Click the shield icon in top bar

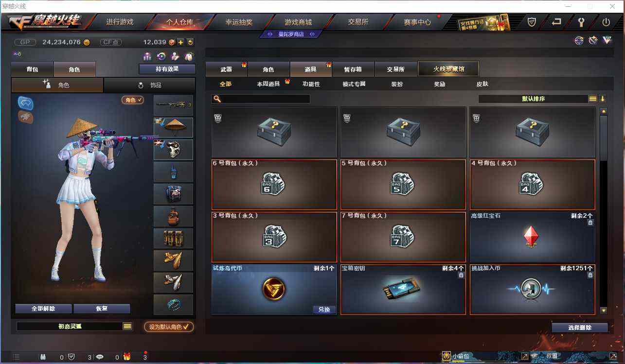532,22
